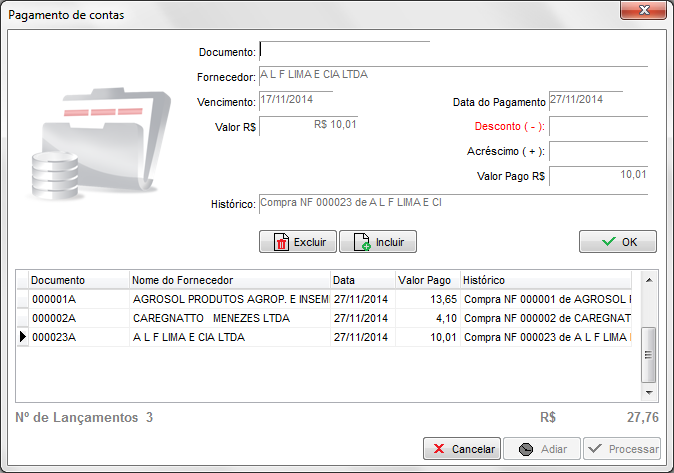Click the Acréscimo input field
This screenshot has height=473, width=674.
point(598,151)
